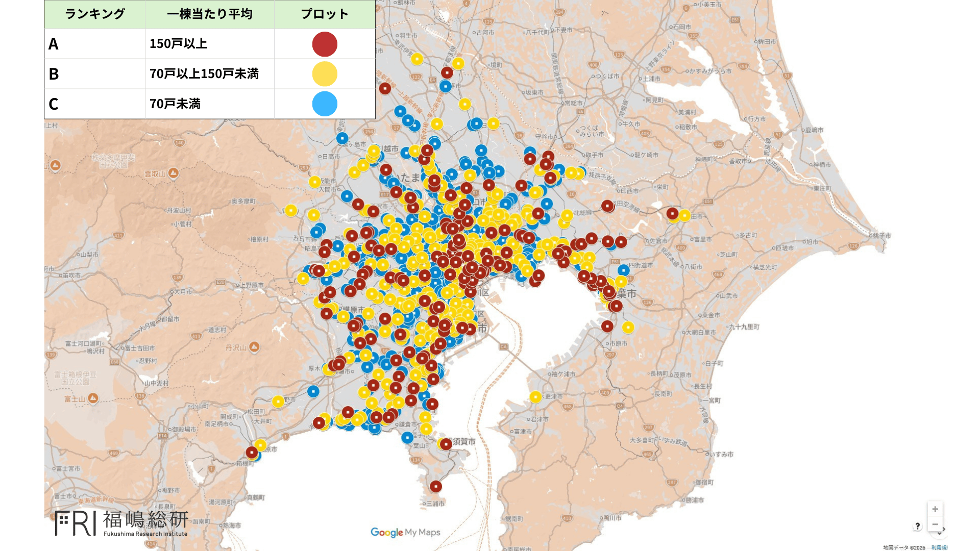
Task: Click the ランキング column header
Action: click(x=95, y=14)
